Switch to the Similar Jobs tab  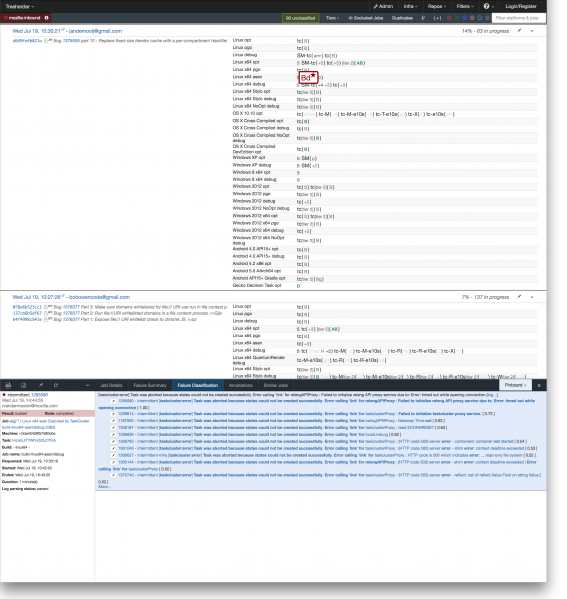pyautogui.click(x=275, y=385)
